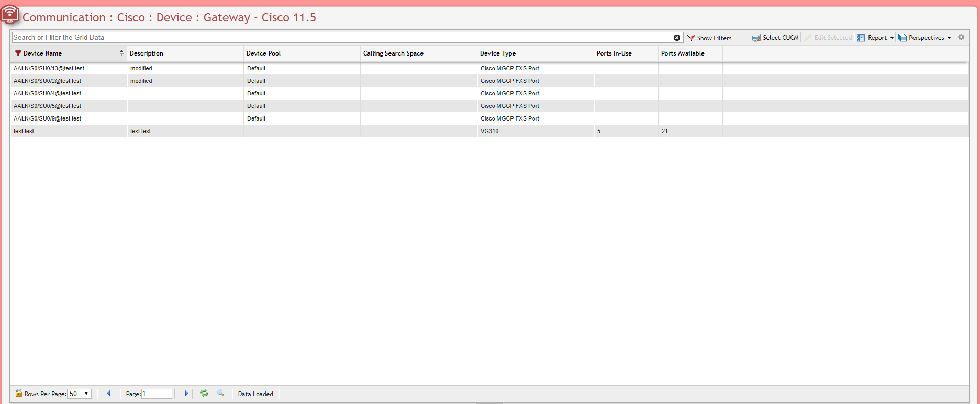The width and height of the screenshot is (980, 404).
Task: Expand the Report dropdown menu
Action: pos(876,38)
